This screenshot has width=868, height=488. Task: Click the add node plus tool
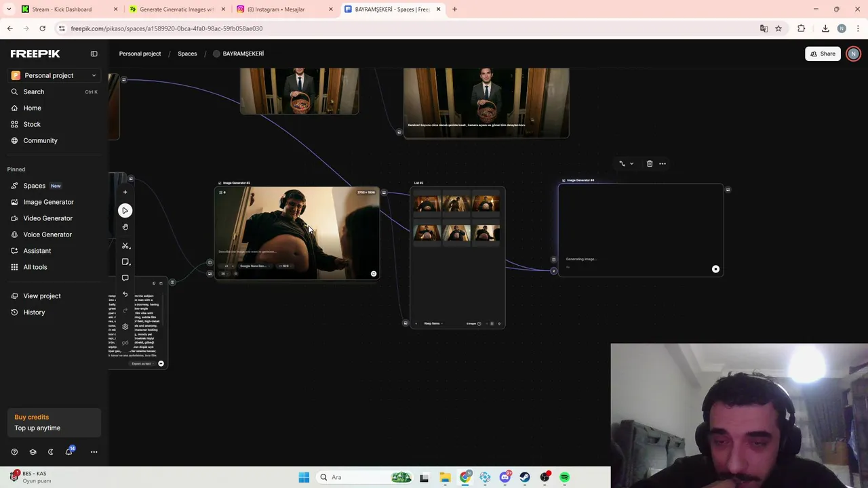(125, 192)
